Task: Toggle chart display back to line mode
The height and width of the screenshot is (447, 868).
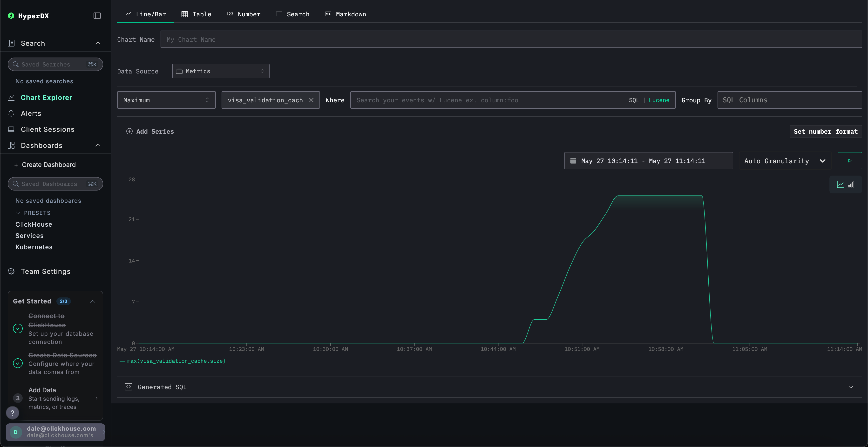Action: click(840, 184)
